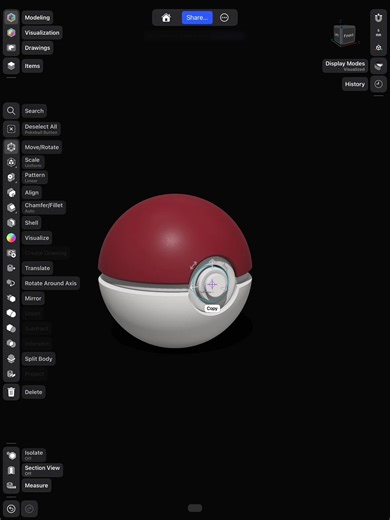Open the units setting icon
The height and width of the screenshot is (520, 390).
378,32
